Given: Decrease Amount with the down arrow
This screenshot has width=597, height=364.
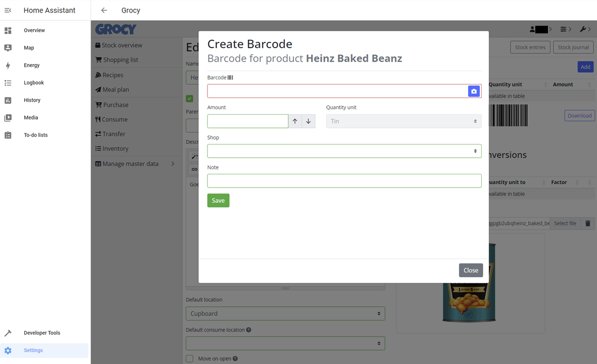Looking at the screenshot, I should 309,121.
